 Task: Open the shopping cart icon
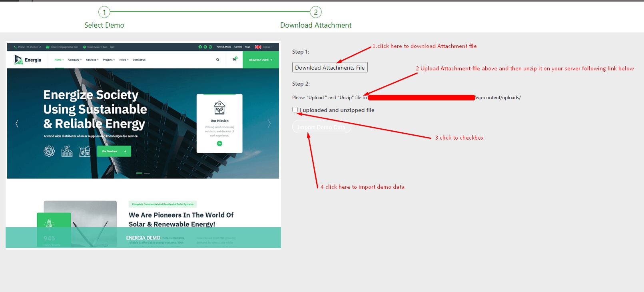(235, 60)
